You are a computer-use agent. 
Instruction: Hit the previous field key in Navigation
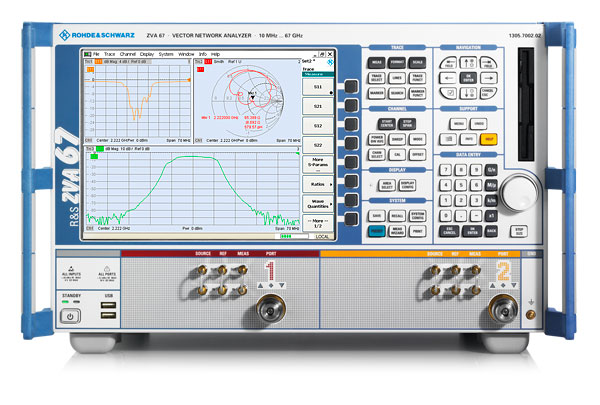coord(448,63)
